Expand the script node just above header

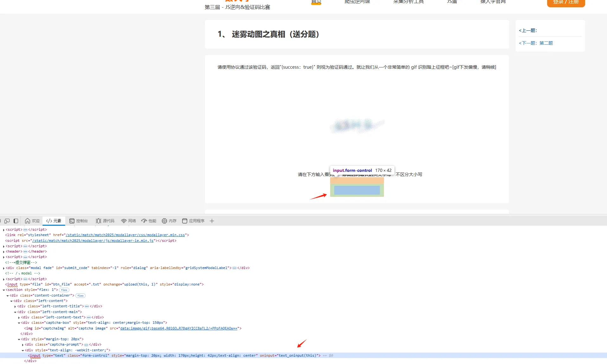tap(4, 246)
